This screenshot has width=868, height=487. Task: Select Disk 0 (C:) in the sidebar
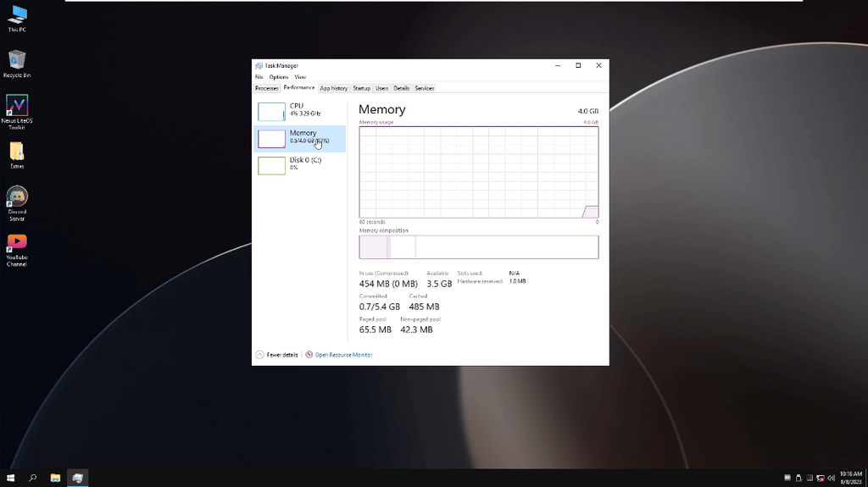click(x=299, y=165)
